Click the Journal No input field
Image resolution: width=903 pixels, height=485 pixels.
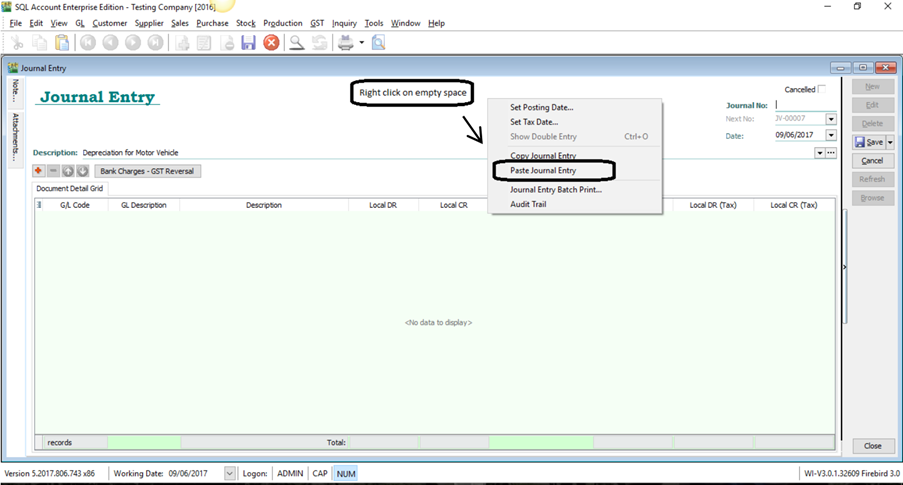click(x=805, y=104)
